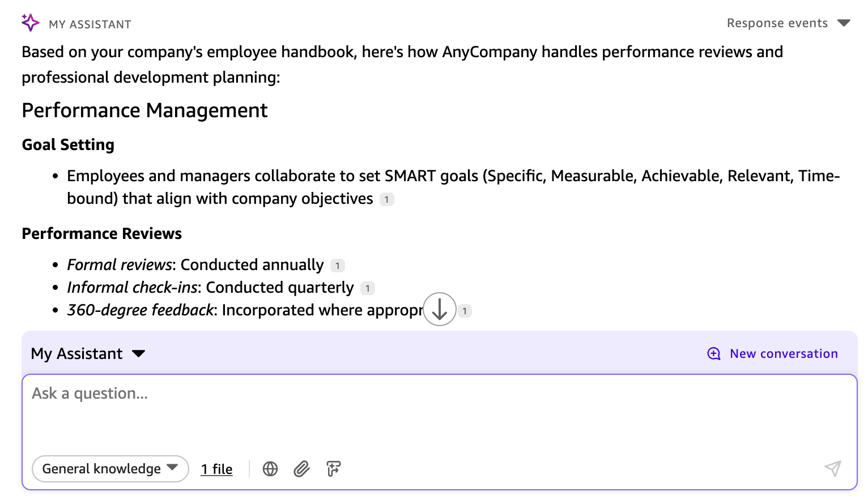Click the globe web search icon
The image size is (868, 496).
(270, 469)
